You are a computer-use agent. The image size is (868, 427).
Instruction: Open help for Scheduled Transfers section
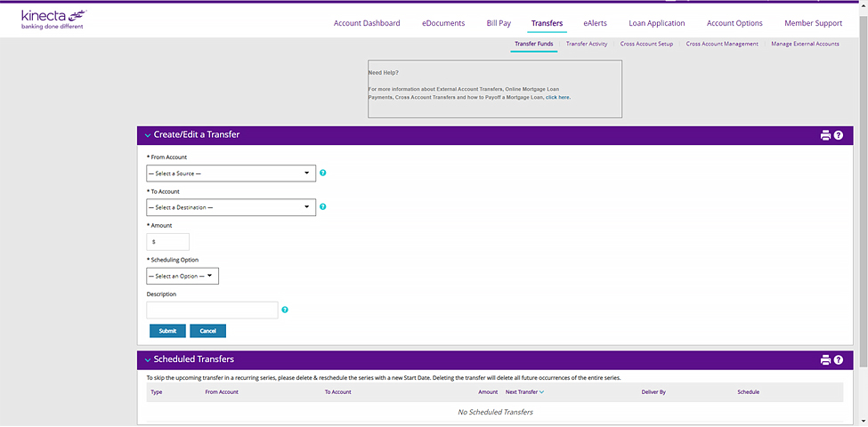[x=838, y=359]
